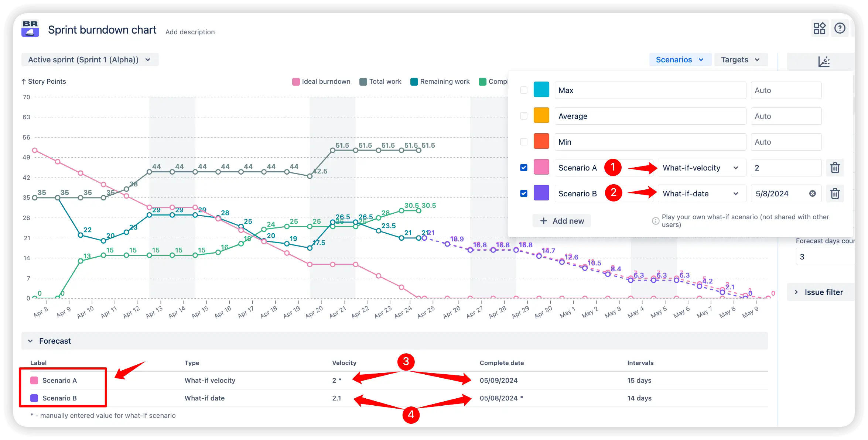Click the help question mark icon
This screenshot has width=868, height=440.
(x=840, y=28)
